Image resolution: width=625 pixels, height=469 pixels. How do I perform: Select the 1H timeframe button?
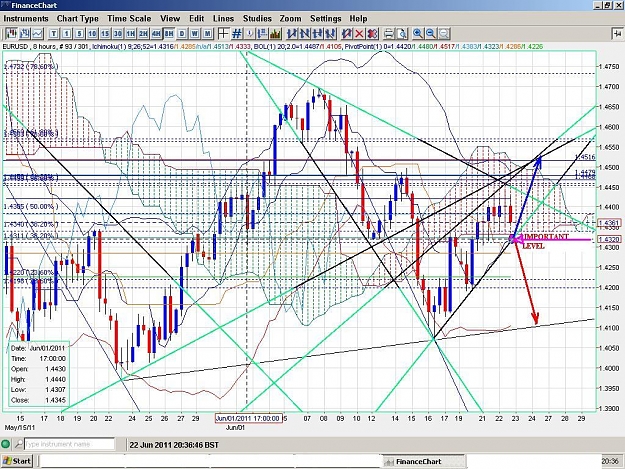(131, 33)
